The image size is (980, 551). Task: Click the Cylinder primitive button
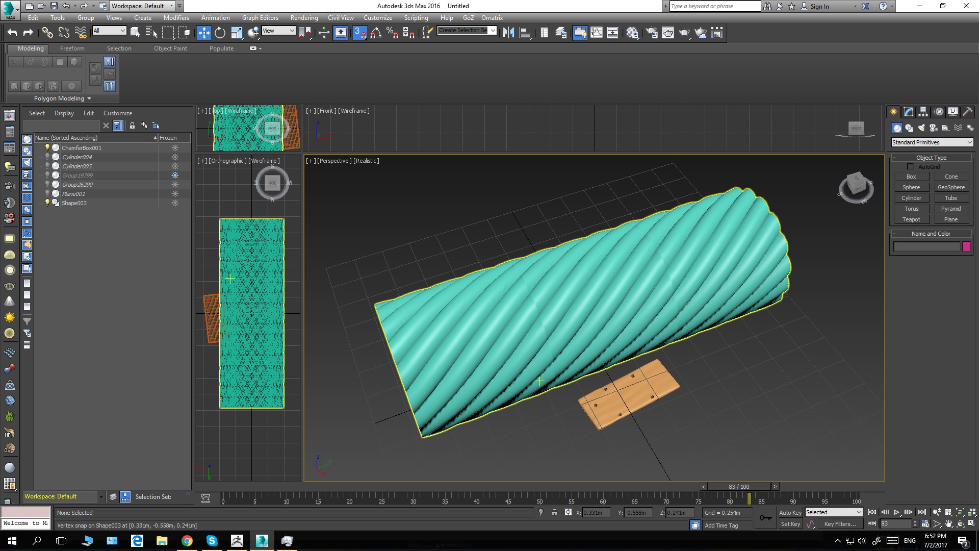911,198
